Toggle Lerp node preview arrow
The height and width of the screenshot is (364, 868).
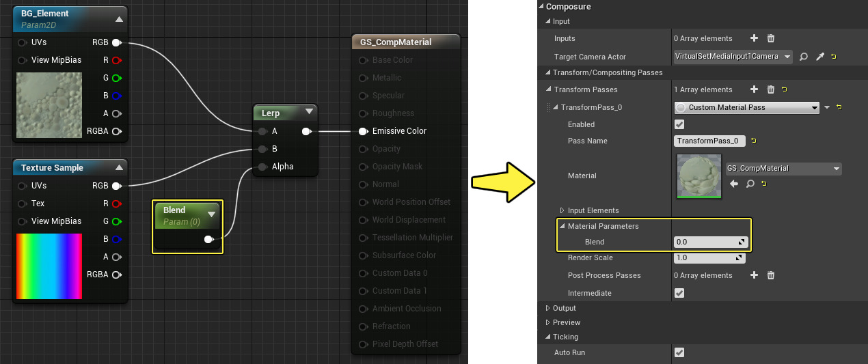[x=309, y=111]
